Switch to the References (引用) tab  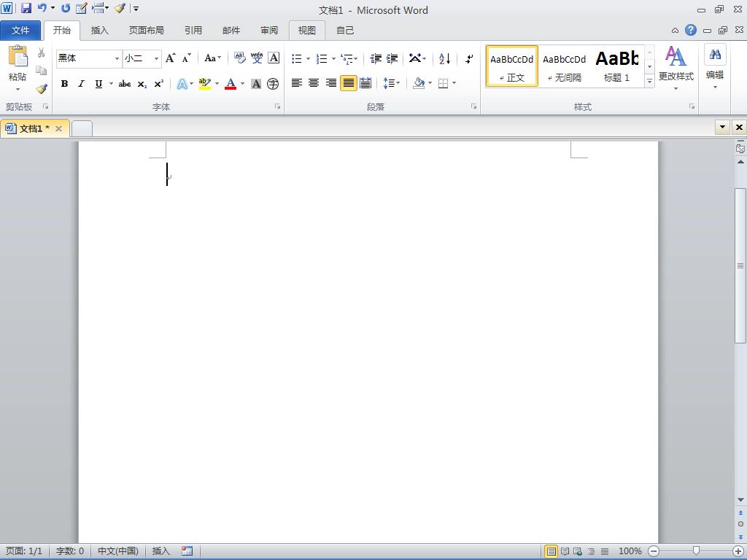tap(193, 30)
